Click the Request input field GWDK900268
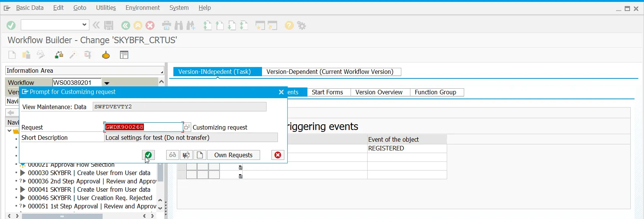 (x=143, y=127)
